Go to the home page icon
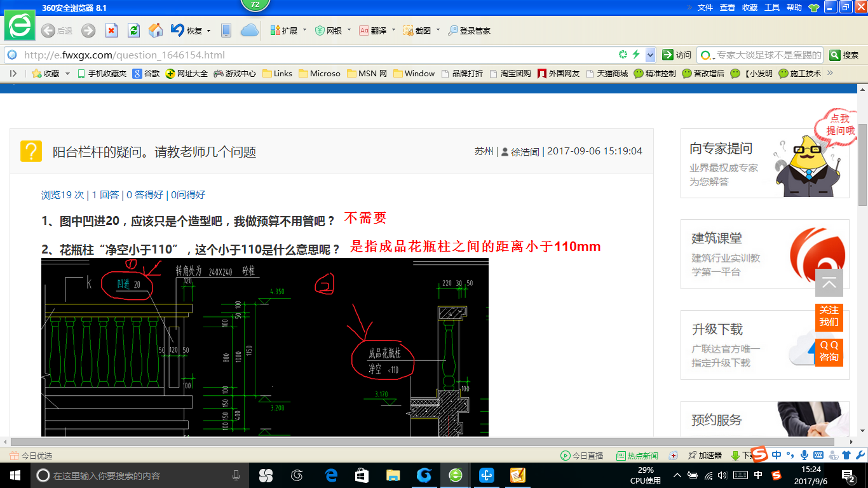 pyautogui.click(x=156, y=30)
